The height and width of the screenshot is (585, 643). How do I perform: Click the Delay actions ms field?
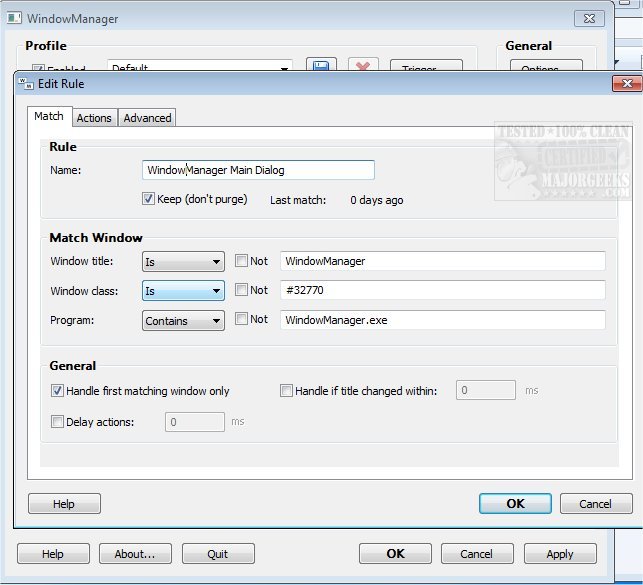(x=195, y=422)
